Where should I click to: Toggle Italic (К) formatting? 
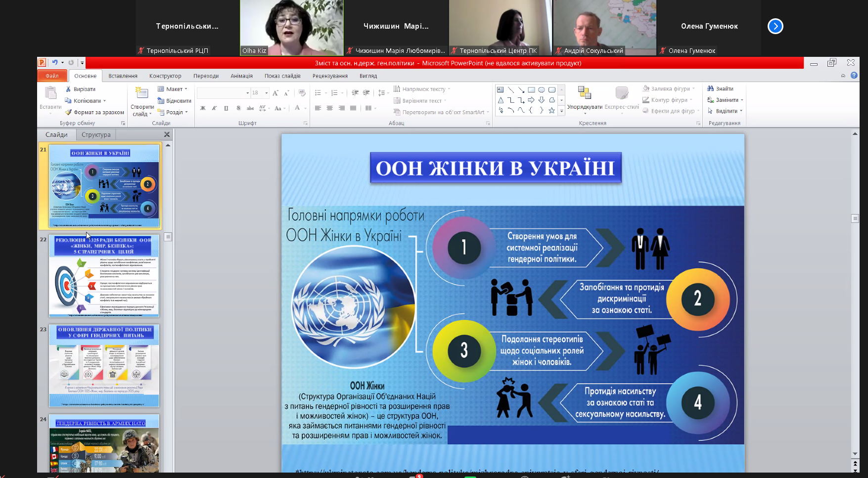(x=214, y=108)
